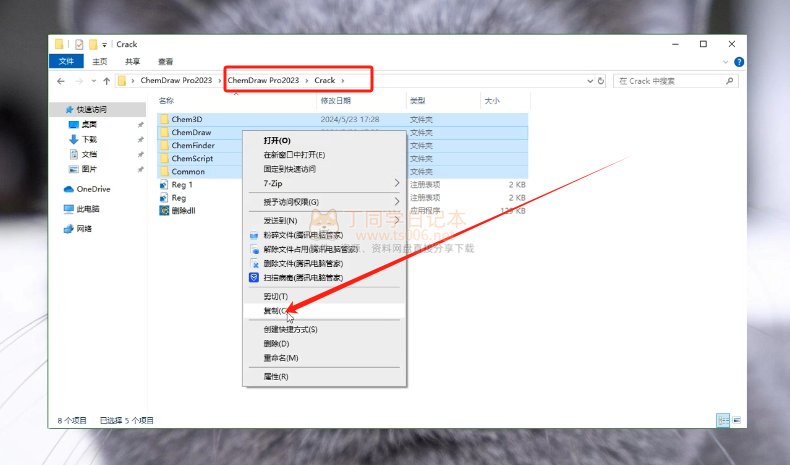
Task: Click the Back navigation arrow
Action: [x=61, y=81]
